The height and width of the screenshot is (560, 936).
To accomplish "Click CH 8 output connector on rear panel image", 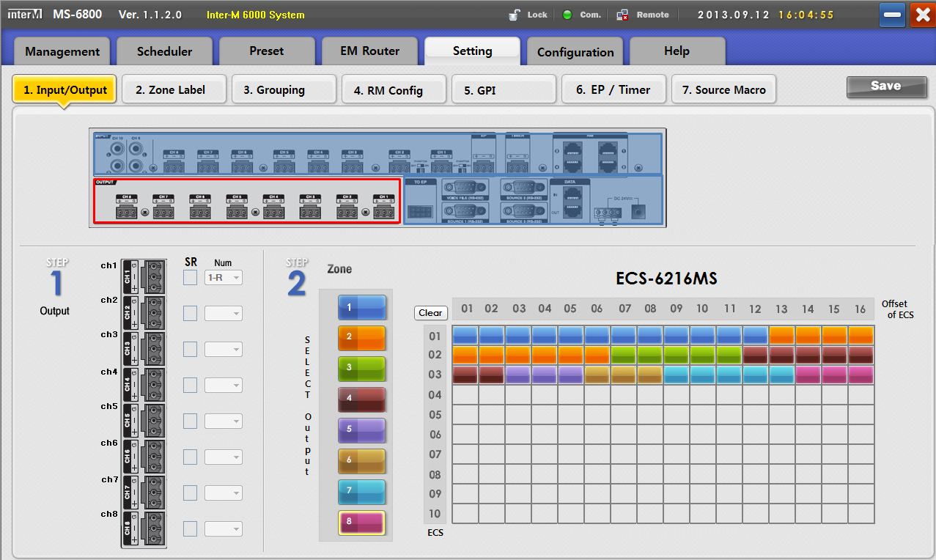I will pyautogui.click(x=126, y=207).
